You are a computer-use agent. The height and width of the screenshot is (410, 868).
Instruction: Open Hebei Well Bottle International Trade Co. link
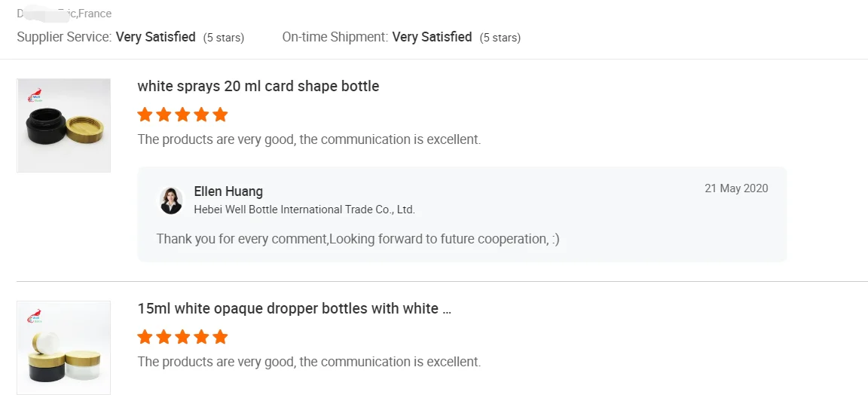(304, 210)
